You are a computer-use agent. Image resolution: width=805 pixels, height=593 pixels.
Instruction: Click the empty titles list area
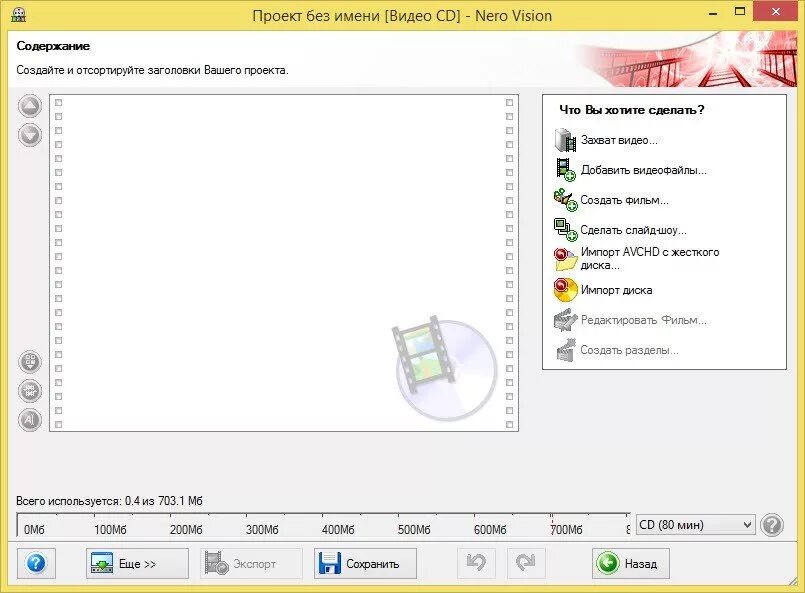click(x=283, y=263)
